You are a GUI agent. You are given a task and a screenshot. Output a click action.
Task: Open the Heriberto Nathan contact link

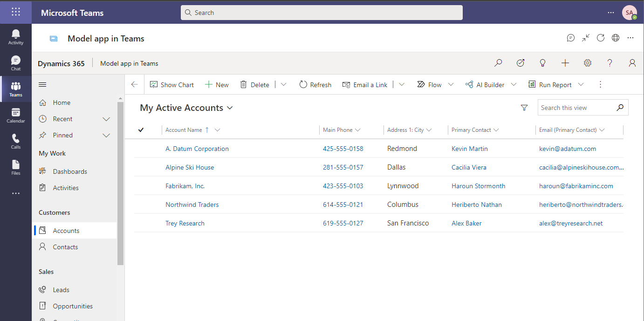coord(477,205)
